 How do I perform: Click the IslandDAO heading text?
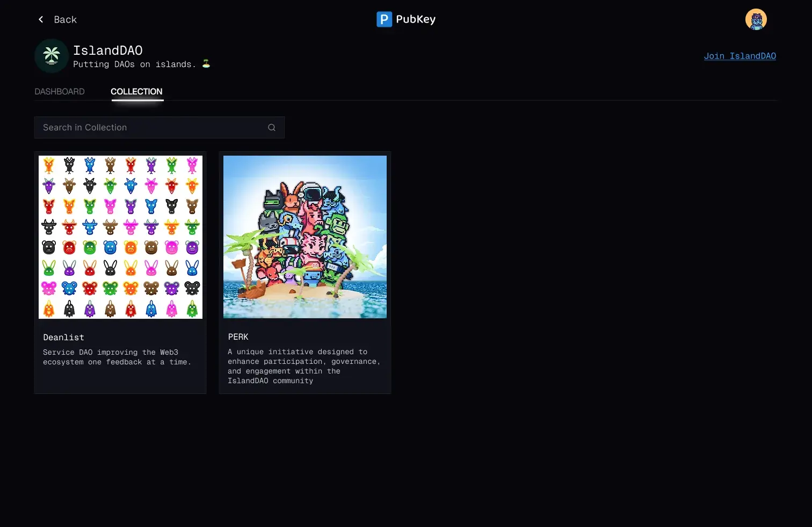(108, 50)
